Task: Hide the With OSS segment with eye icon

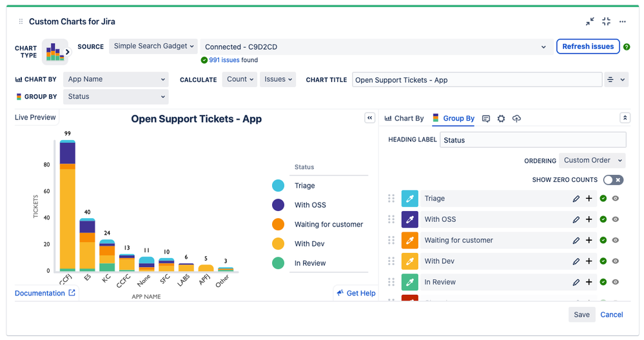Action: pyautogui.click(x=615, y=219)
